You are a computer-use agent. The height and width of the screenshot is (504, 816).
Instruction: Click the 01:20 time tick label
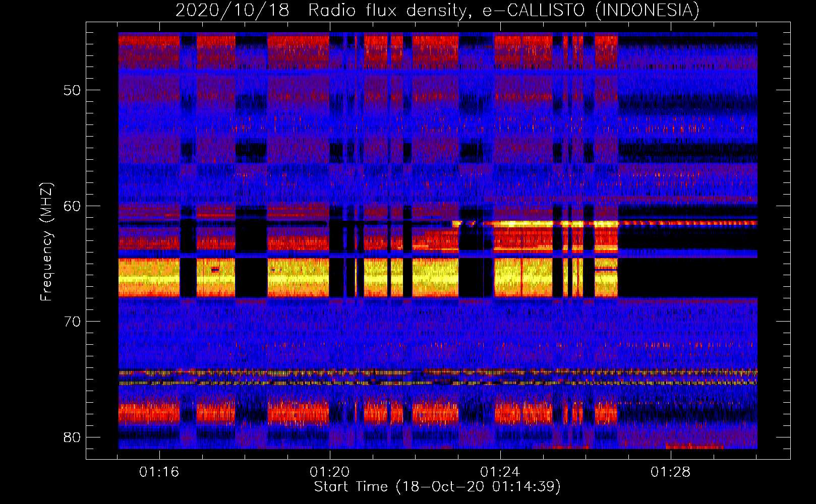[x=330, y=472]
